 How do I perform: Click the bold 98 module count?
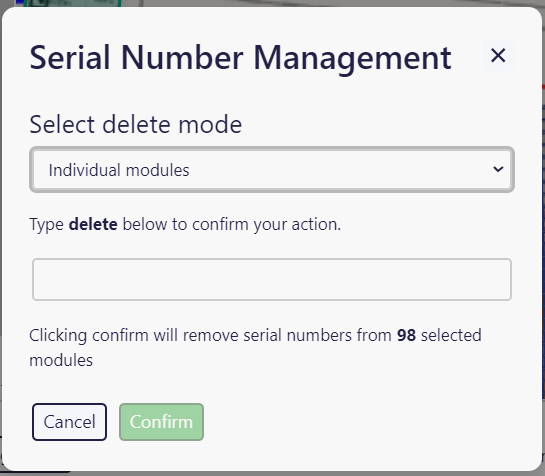coord(406,335)
